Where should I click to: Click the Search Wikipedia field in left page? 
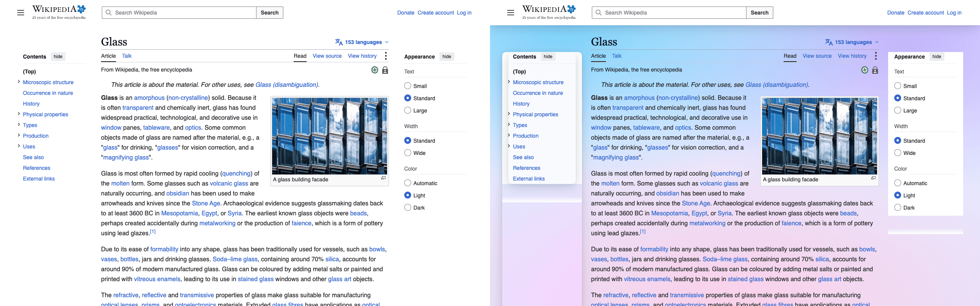click(x=179, y=13)
